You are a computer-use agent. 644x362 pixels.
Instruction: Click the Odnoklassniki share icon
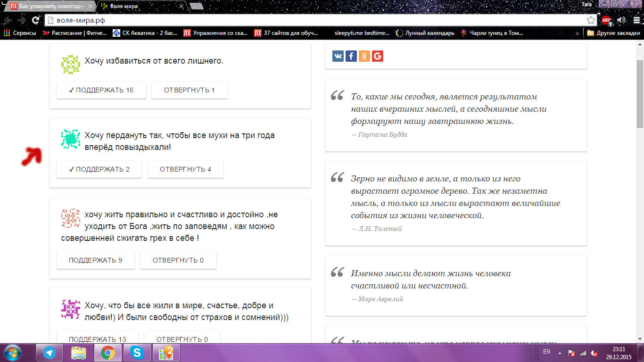[x=364, y=56]
